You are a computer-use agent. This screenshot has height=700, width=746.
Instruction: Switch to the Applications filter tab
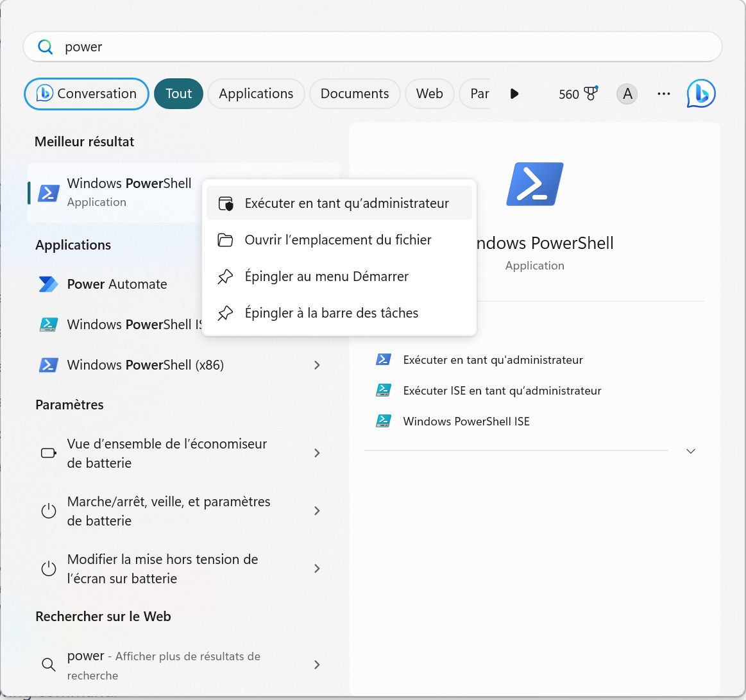pyautogui.click(x=256, y=94)
